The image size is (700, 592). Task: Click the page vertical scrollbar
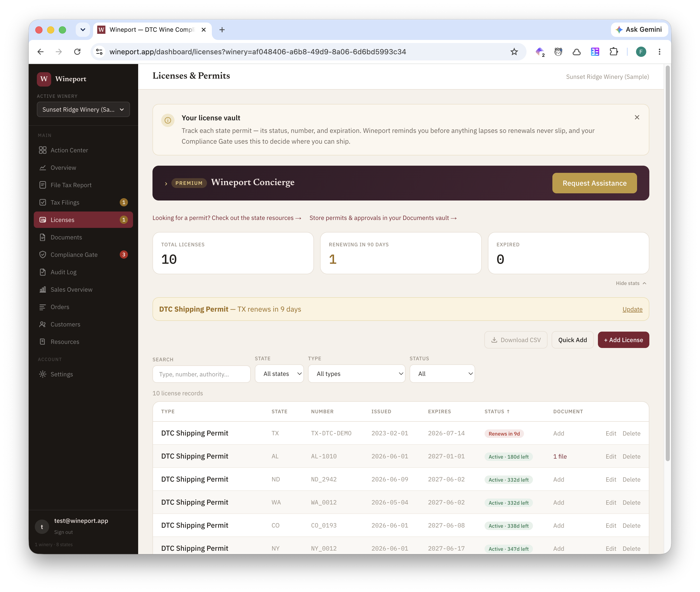(x=667, y=263)
